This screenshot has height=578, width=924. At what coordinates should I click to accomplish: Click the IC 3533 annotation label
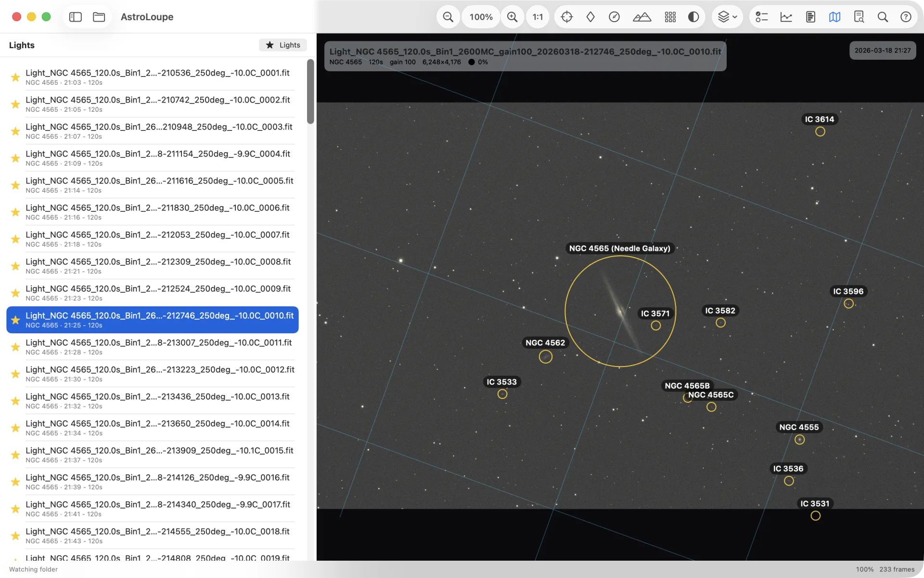pyautogui.click(x=501, y=382)
